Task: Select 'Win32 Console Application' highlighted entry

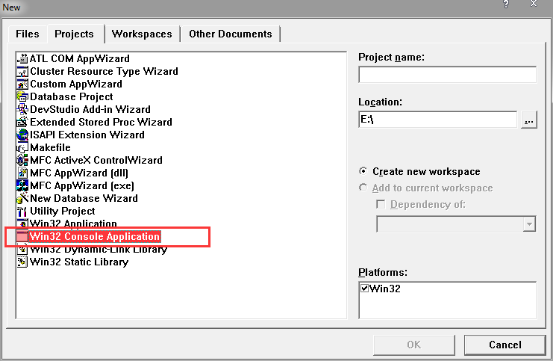Action: [x=95, y=236]
